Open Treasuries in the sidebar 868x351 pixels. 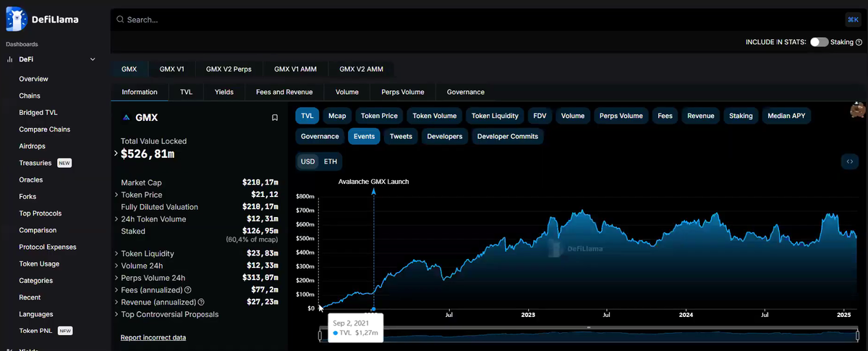[36, 163]
